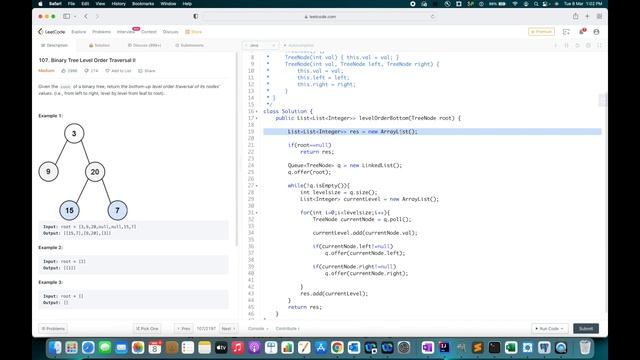Click the Prev problem button
Screen dimensions: 640x360
click(x=184, y=329)
